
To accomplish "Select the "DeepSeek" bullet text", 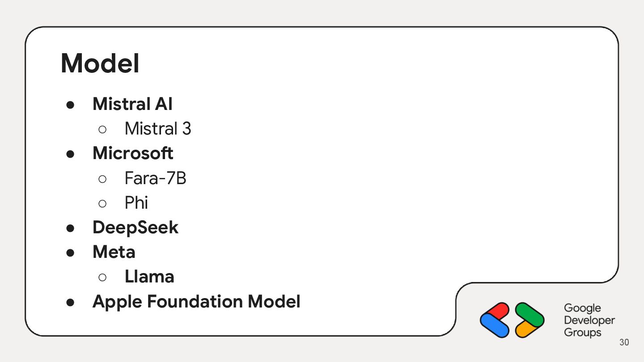I will pyautogui.click(x=135, y=227).
